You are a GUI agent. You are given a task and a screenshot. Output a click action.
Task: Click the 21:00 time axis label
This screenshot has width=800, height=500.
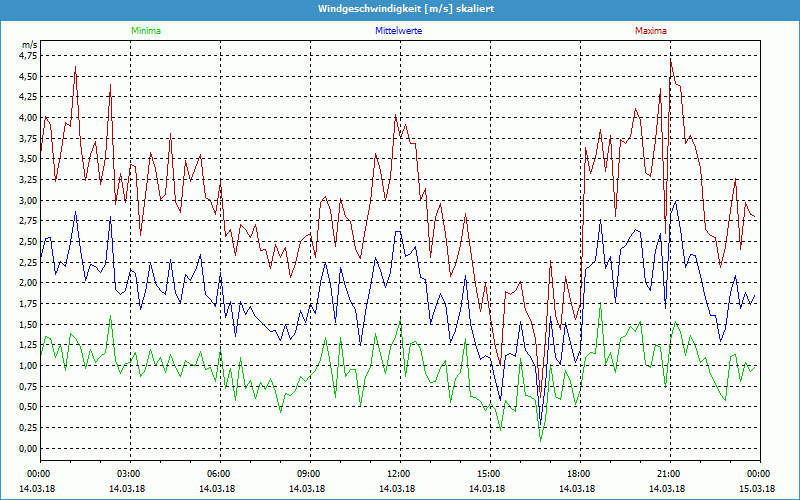(x=669, y=474)
